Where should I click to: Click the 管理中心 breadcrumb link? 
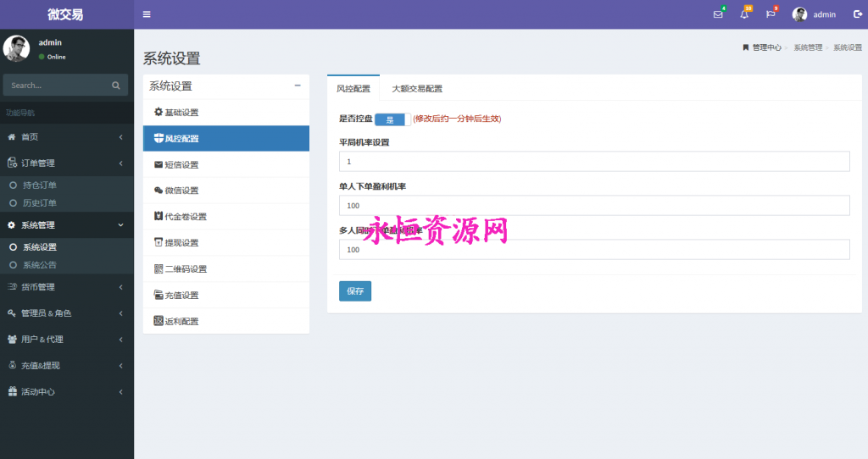click(x=766, y=47)
